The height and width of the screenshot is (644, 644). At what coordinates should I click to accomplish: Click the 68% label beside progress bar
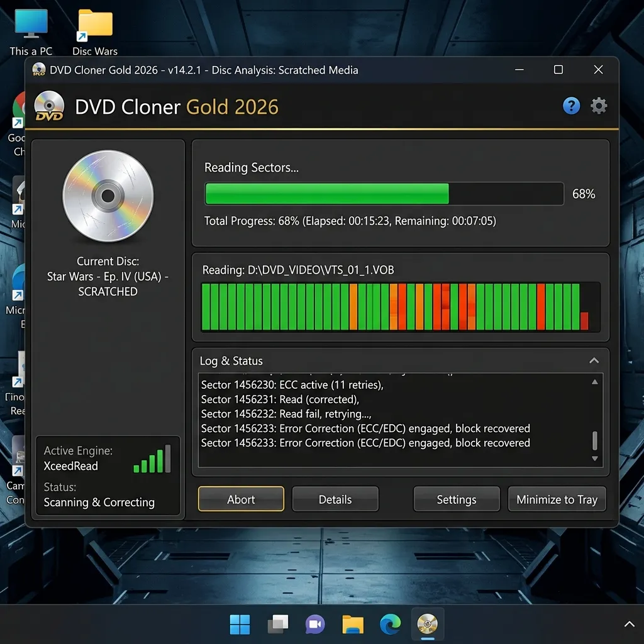(x=584, y=194)
